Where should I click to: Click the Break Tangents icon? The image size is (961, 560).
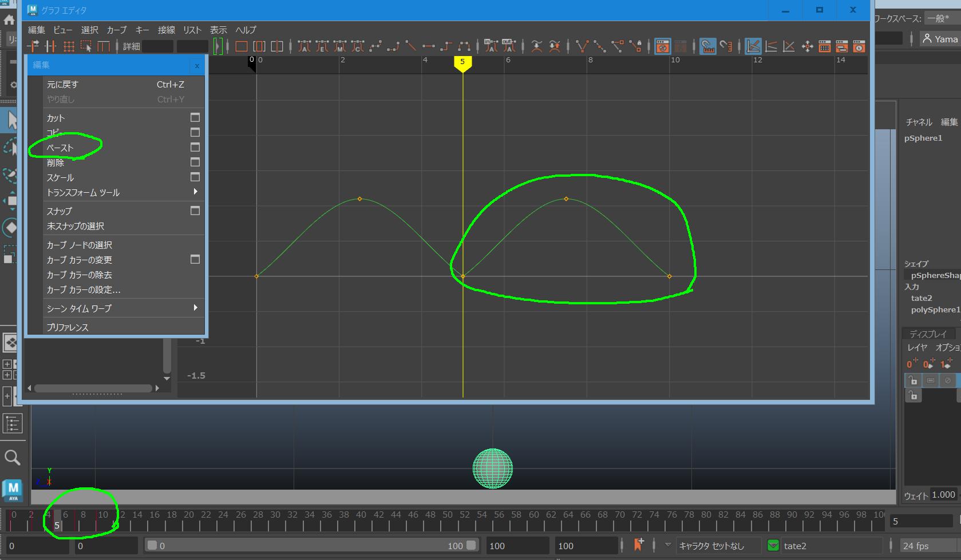(582, 46)
